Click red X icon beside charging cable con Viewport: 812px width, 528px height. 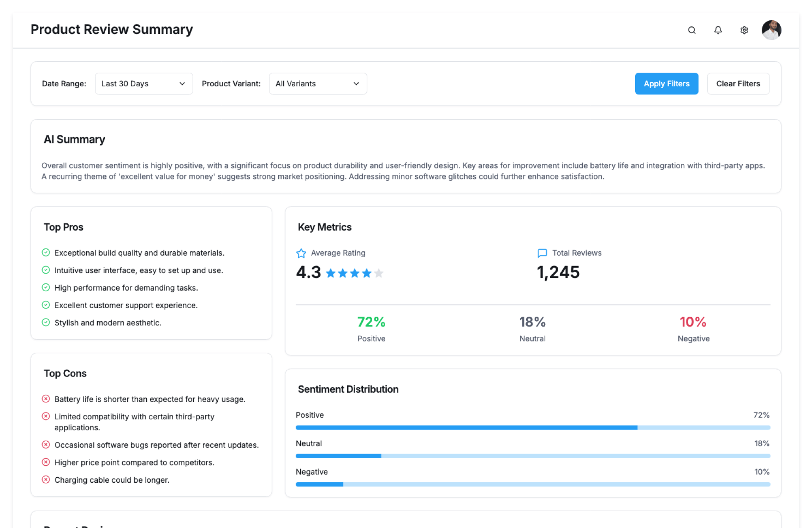point(46,479)
